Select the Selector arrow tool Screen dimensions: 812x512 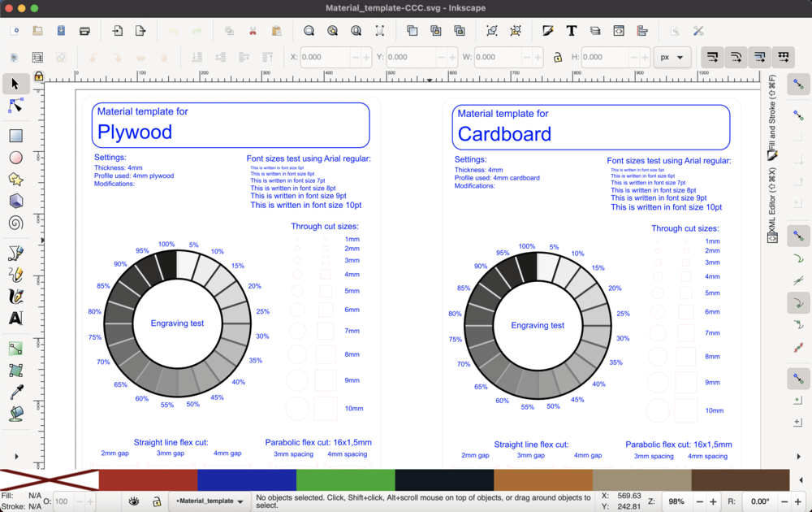tap(15, 84)
